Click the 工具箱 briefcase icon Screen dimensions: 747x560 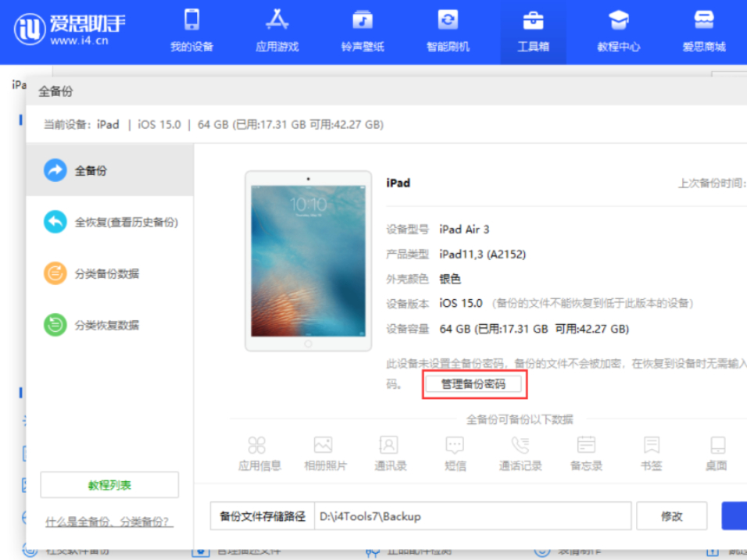click(533, 20)
